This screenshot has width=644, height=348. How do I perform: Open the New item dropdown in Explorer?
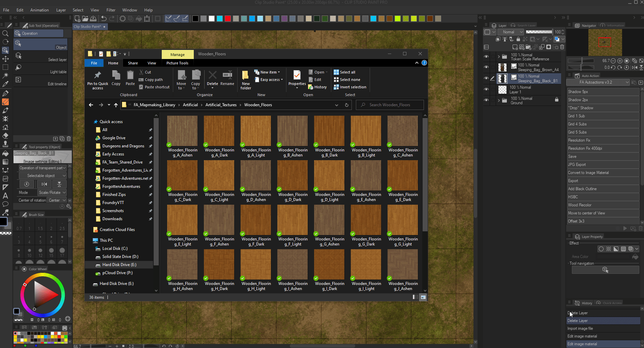[268, 72]
